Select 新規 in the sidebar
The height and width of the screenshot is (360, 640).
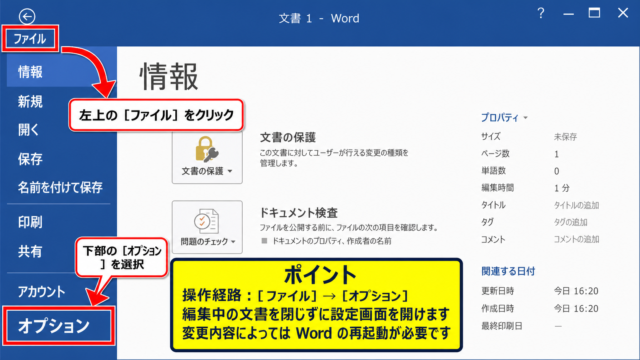[30, 101]
